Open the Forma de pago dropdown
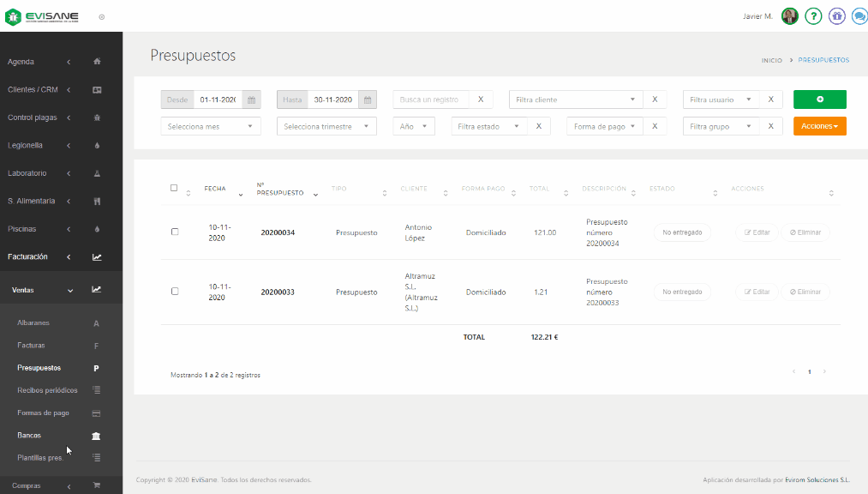The height and width of the screenshot is (494, 868). click(605, 126)
